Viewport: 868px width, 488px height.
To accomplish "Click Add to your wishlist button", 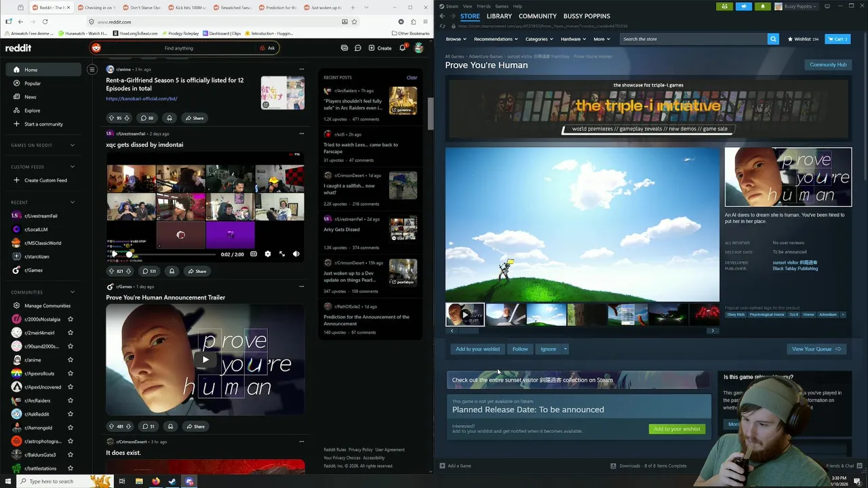I will click(x=477, y=349).
